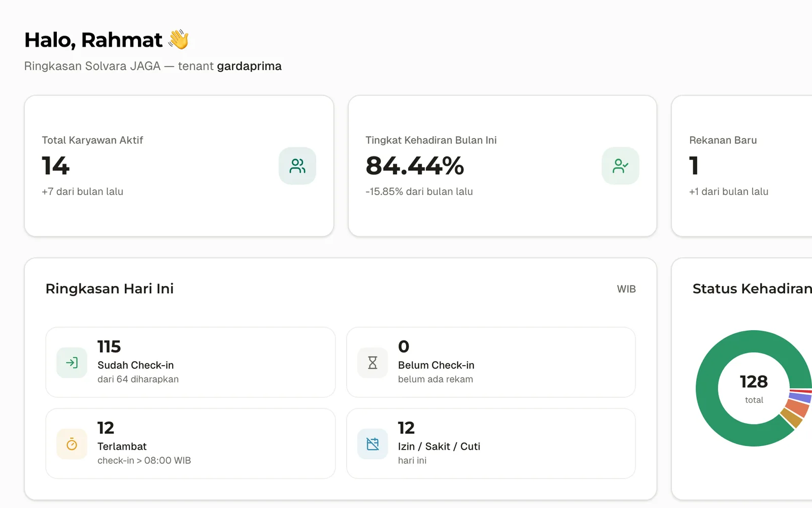812x508 pixels.
Task: Click the '14' active employees number
Action: click(x=55, y=166)
